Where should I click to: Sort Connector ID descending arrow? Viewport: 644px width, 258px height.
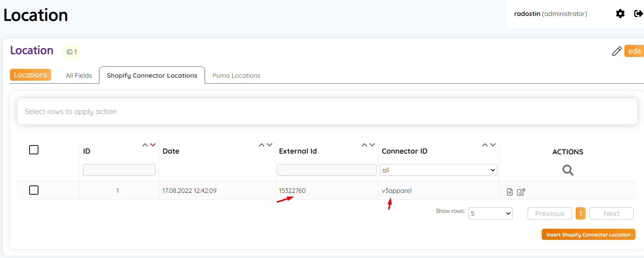pos(493,145)
